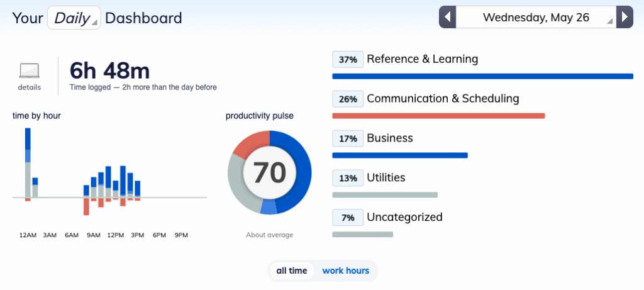
Task: Open the Business category
Action: (x=389, y=138)
